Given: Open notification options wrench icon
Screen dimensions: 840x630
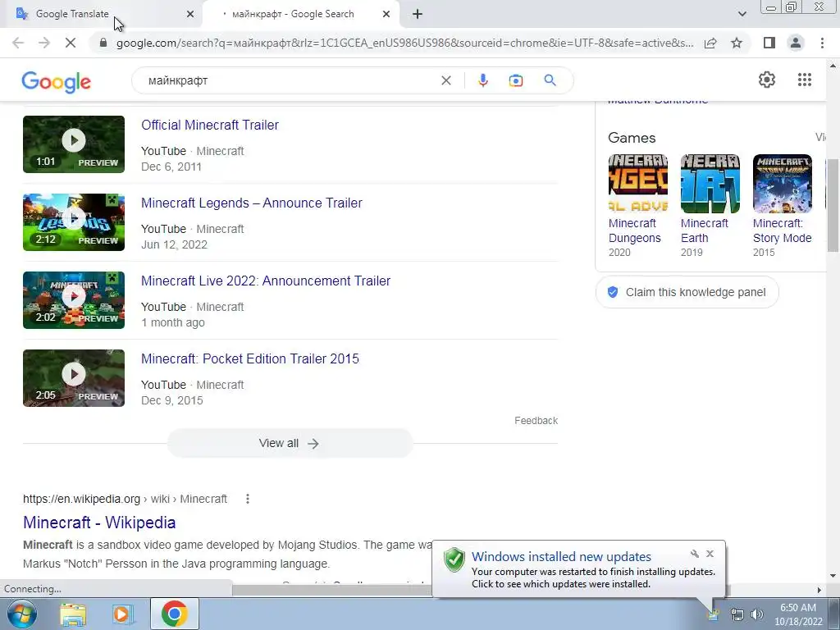Looking at the screenshot, I should click(694, 554).
